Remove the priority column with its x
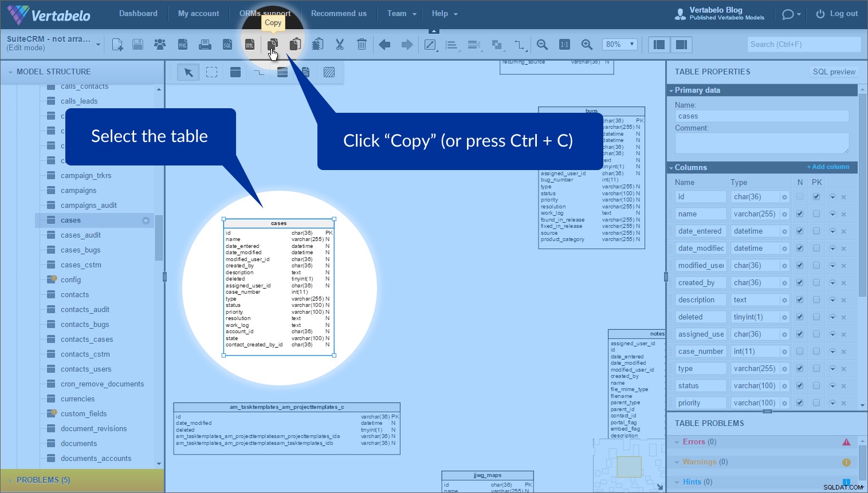 coord(844,403)
